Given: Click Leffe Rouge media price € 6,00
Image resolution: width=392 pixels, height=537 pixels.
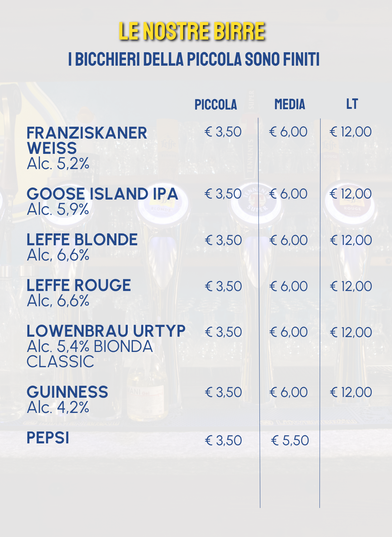Looking at the screenshot, I should 289,286.
